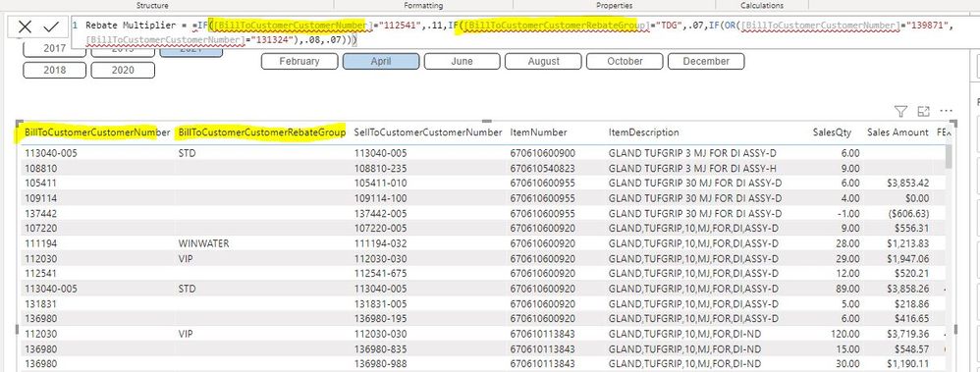Select the June month slicer
980x372 pixels.
click(x=462, y=61)
